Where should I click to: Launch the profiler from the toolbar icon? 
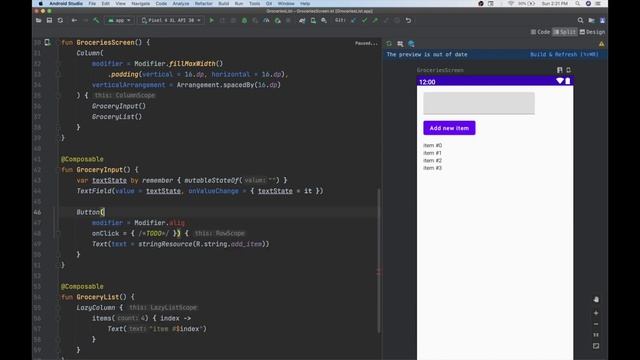point(267,20)
